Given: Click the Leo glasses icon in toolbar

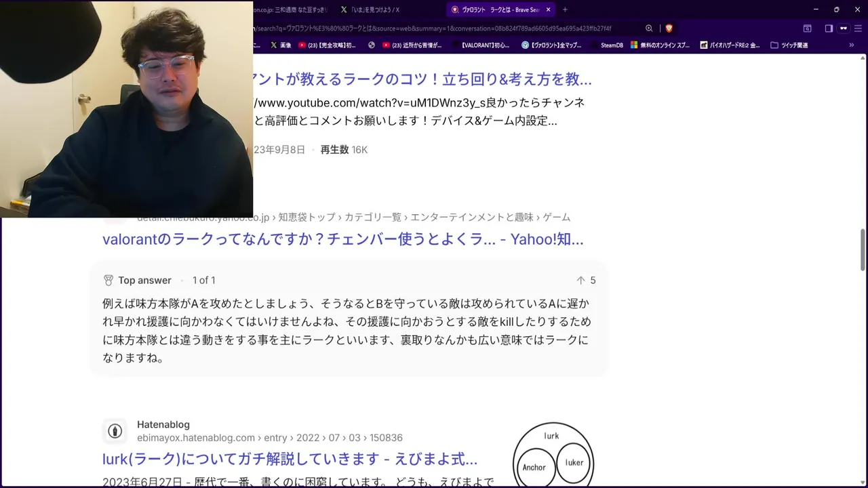Looking at the screenshot, I should [x=844, y=28].
